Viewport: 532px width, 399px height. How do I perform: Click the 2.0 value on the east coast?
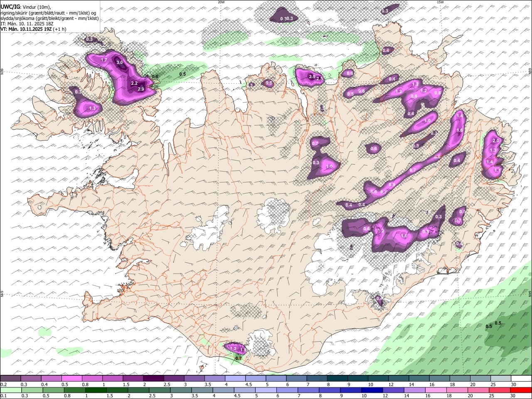pyautogui.click(x=496, y=141)
